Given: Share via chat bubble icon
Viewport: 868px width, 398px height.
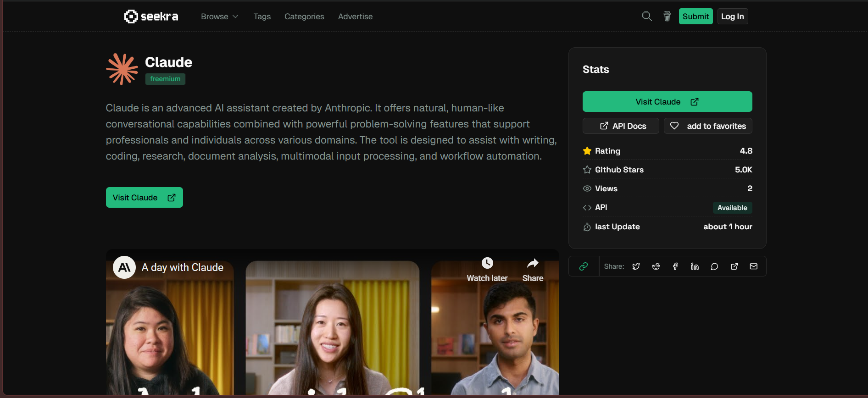Looking at the screenshot, I should pyautogui.click(x=714, y=266).
